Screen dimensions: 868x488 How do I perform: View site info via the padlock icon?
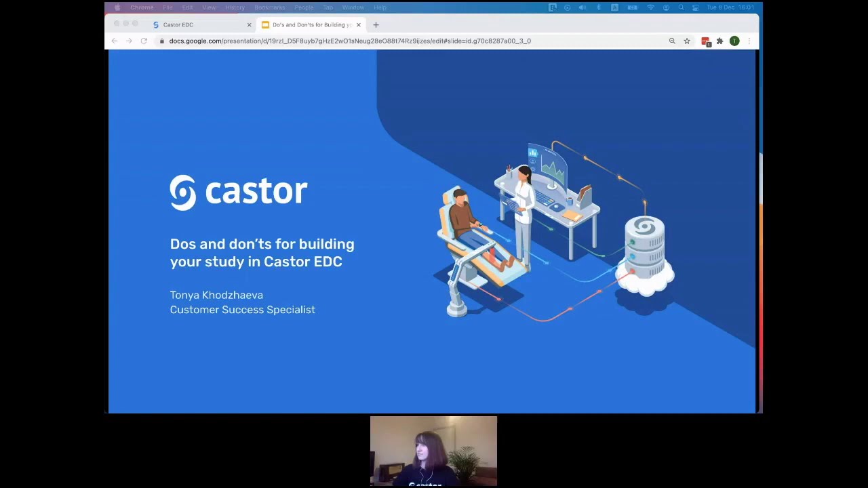pos(161,41)
